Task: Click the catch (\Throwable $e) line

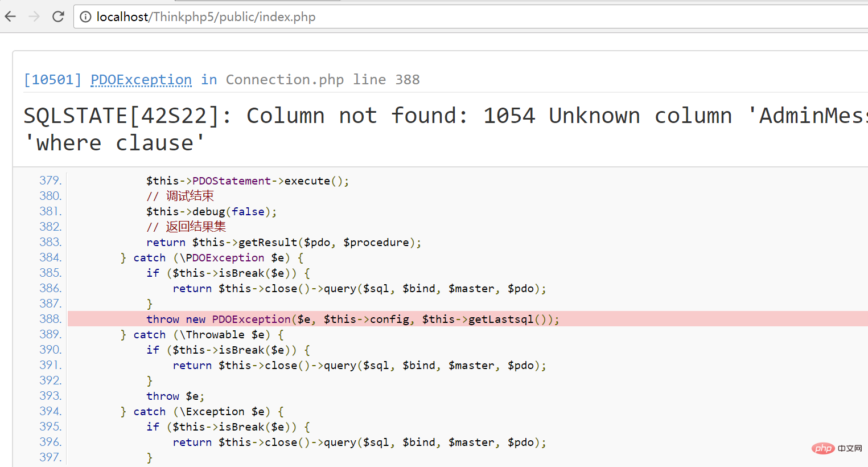Action: click(x=201, y=335)
